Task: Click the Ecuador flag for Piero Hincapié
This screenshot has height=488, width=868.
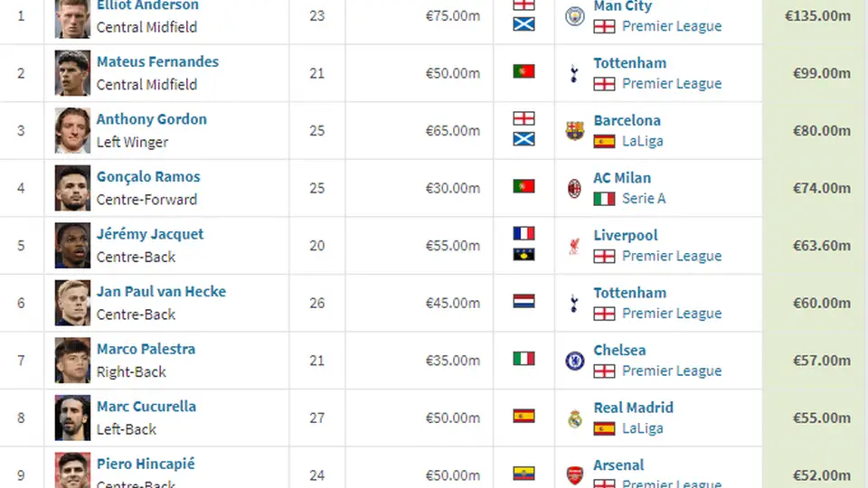Action: pyautogui.click(x=524, y=474)
